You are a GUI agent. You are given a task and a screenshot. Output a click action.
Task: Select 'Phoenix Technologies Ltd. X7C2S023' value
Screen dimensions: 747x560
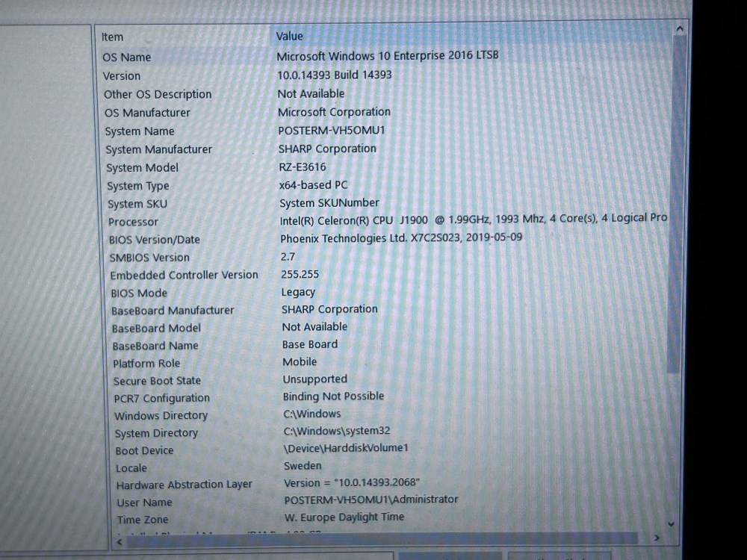click(401, 237)
